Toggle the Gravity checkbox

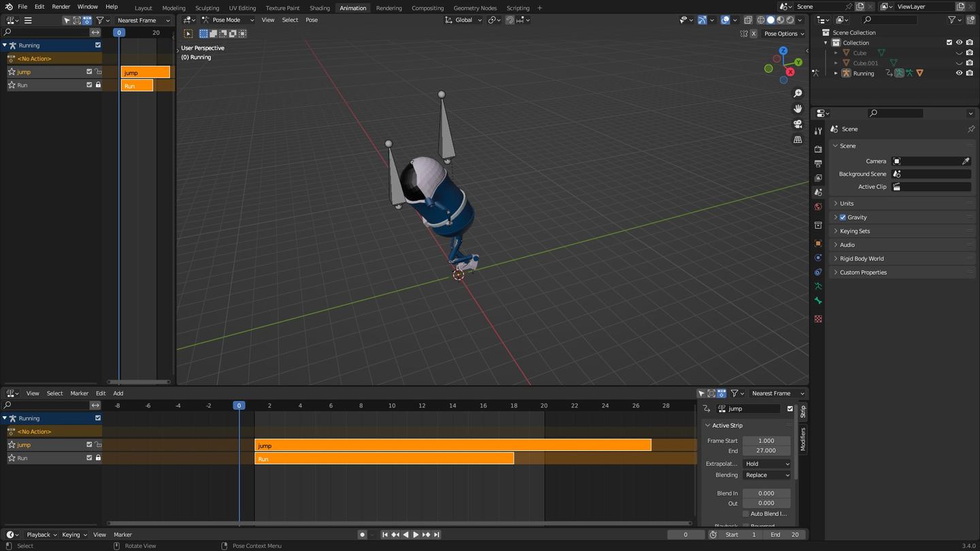843,217
